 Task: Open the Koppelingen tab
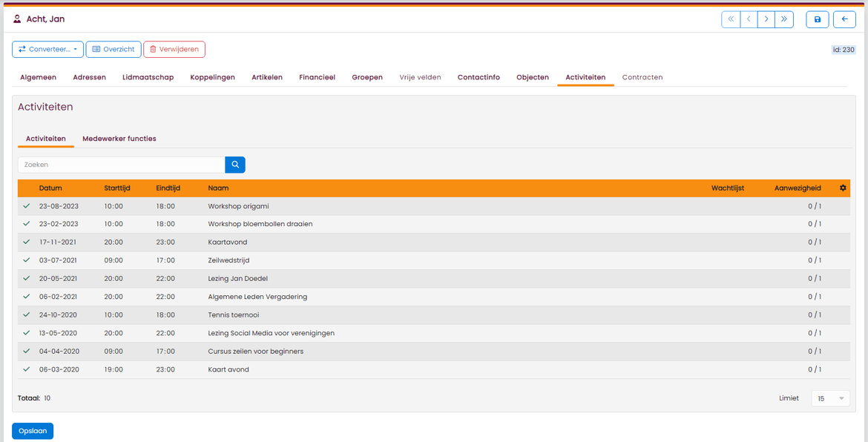213,77
